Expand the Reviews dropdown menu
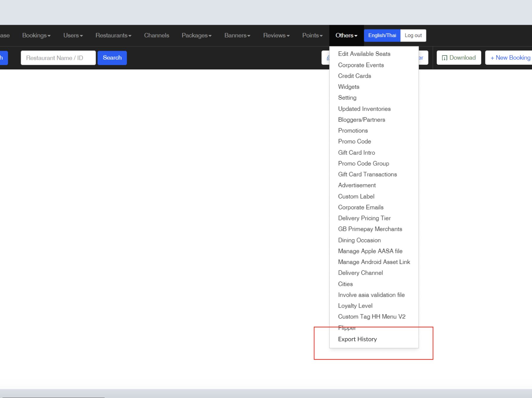Screen dimensions: 532x398 (276, 35)
